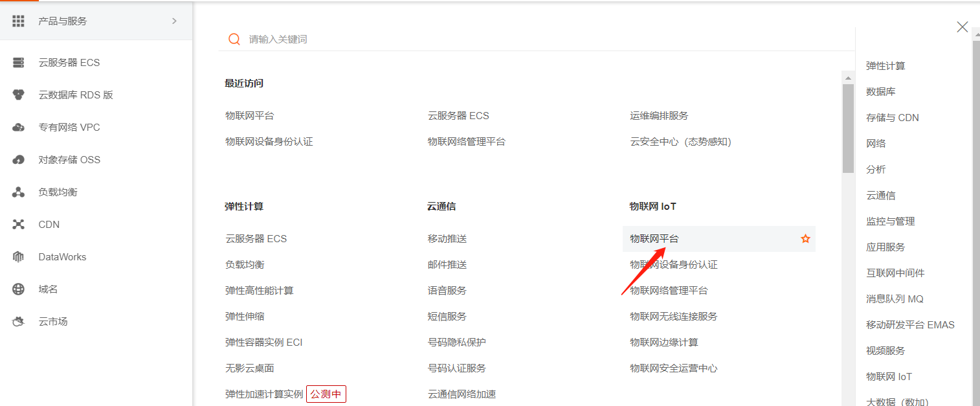The height and width of the screenshot is (406, 980).
Task: Open 云服务器 ECS under 弹性计算
Action: 256,239
